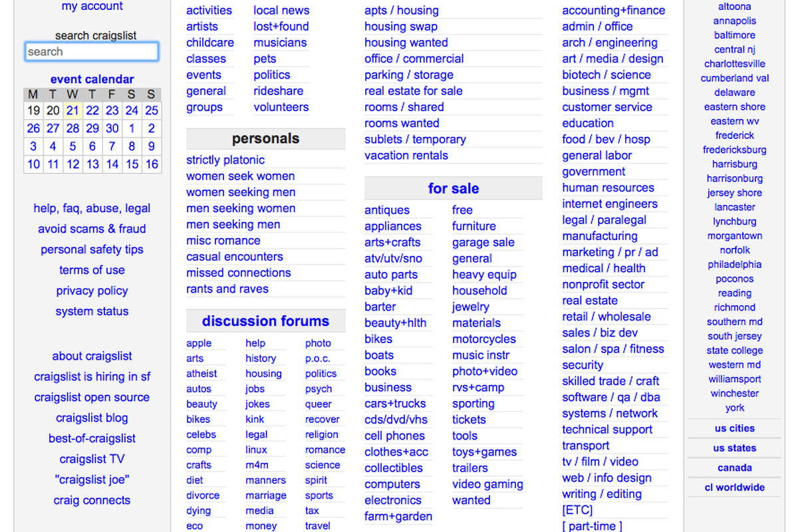This screenshot has height=532, width=798.
Task: Browse vacation rentals listings
Action: 406,156
